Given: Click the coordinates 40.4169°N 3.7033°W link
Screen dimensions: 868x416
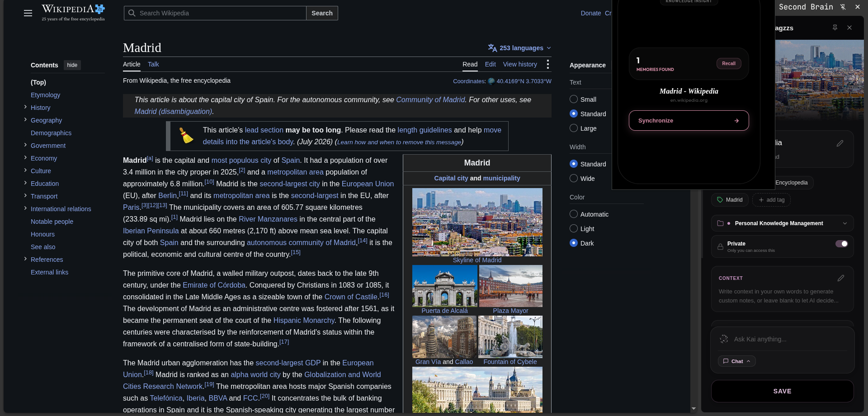Looking at the screenshot, I should point(524,81).
